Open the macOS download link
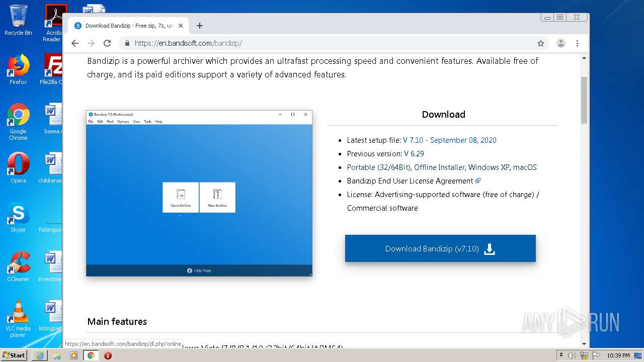Image resolution: width=644 pixels, height=362 pixels. tap(525, 167)
